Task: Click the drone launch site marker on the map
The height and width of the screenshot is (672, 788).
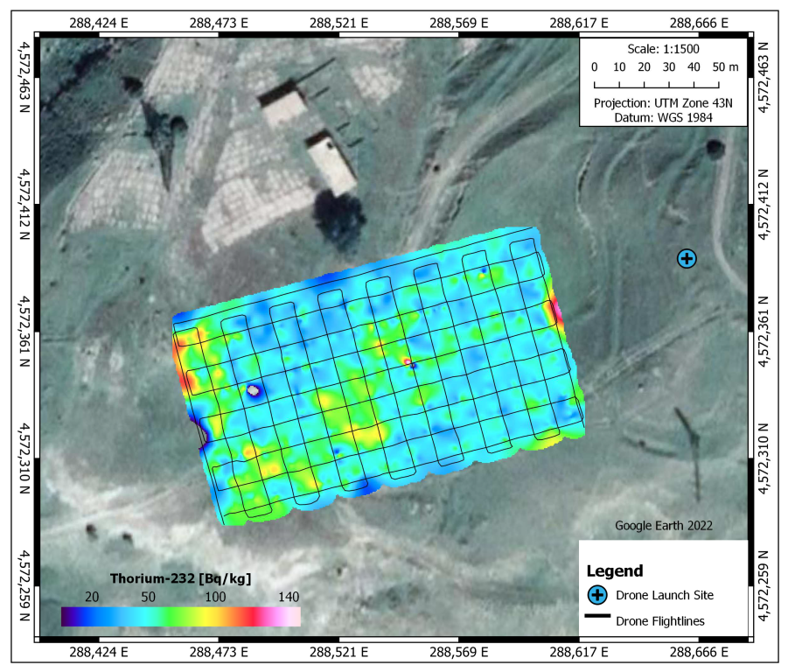Action: 687,258
